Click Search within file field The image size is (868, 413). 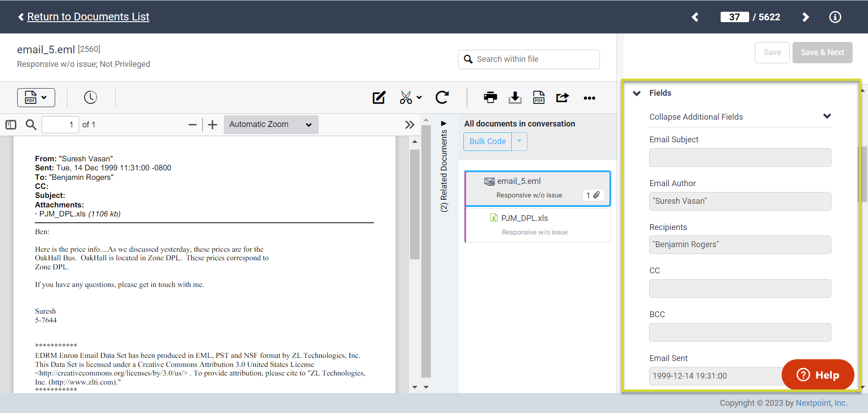tap(529, 59)
